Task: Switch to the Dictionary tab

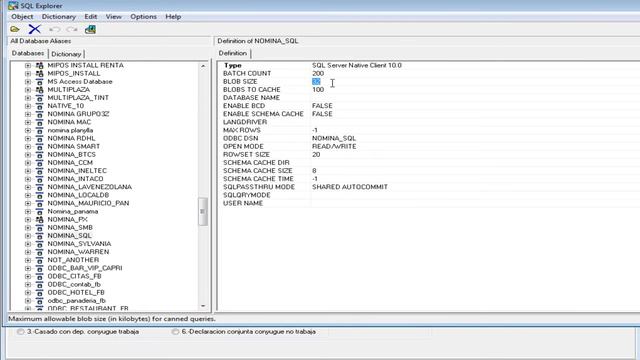Action: pos(66,54)
